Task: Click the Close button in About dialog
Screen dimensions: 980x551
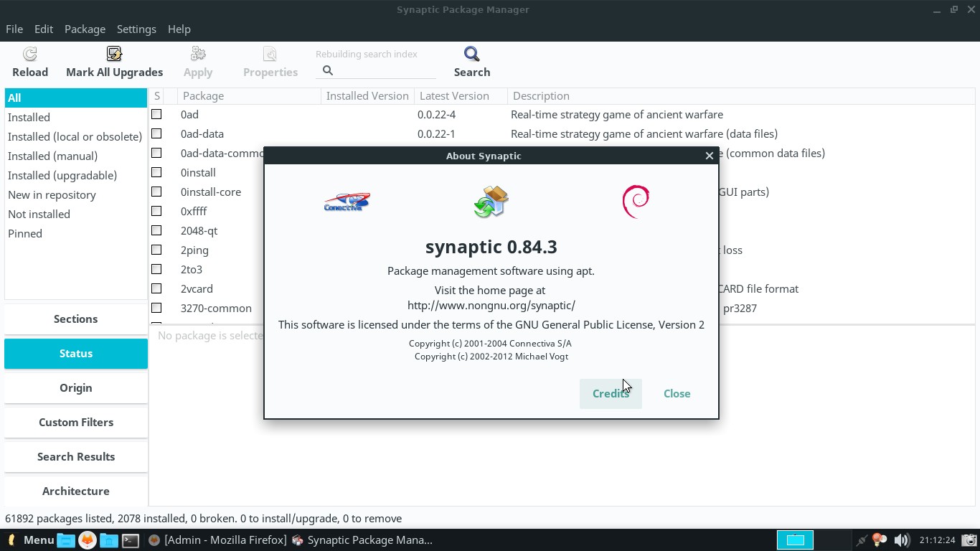Action: point(677,394)
